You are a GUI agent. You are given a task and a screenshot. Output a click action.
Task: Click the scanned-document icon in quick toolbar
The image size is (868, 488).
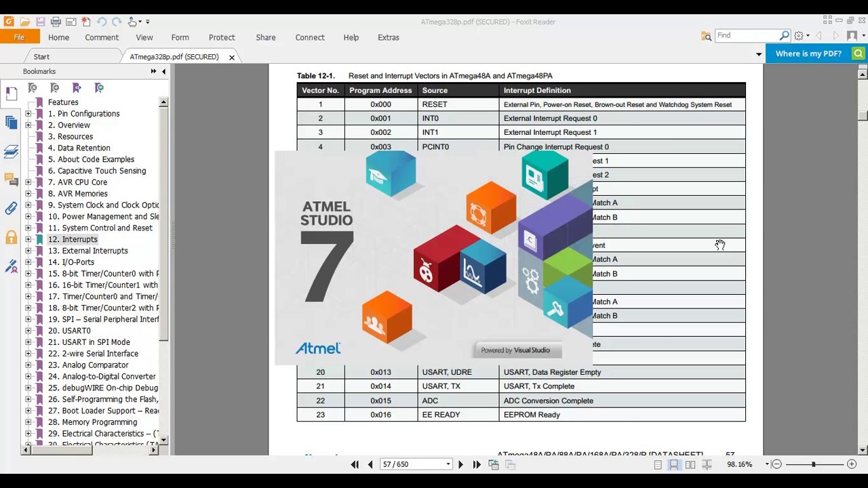(71, 22)
